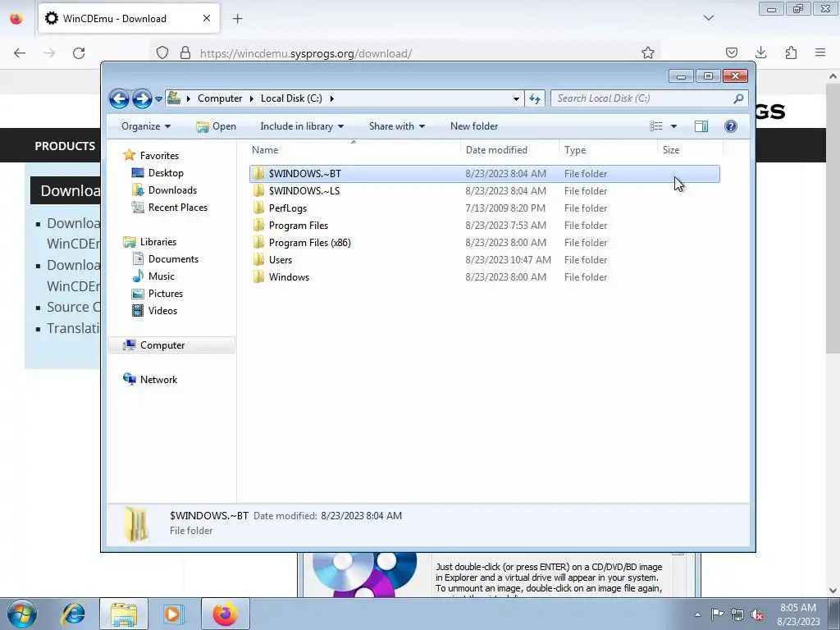Image resolution: width=840 pixels, height=630 pixels.
Task: Launch Internet Explorer from taskbar
Action: [73, 614]
